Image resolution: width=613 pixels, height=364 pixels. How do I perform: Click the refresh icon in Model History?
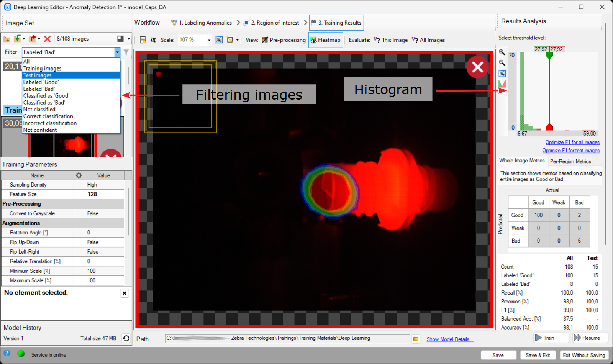(126, 338)
